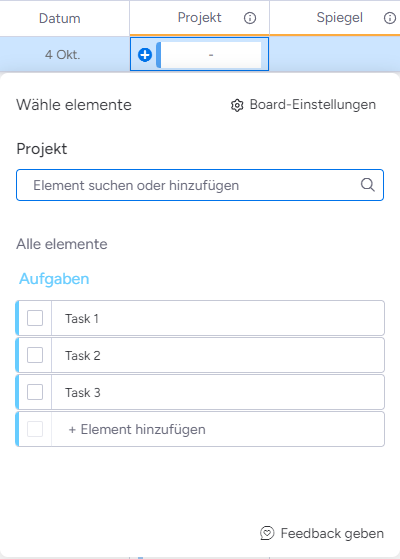Select the 4 Okt. date cell
400x559 pixels.
point(63,55)
